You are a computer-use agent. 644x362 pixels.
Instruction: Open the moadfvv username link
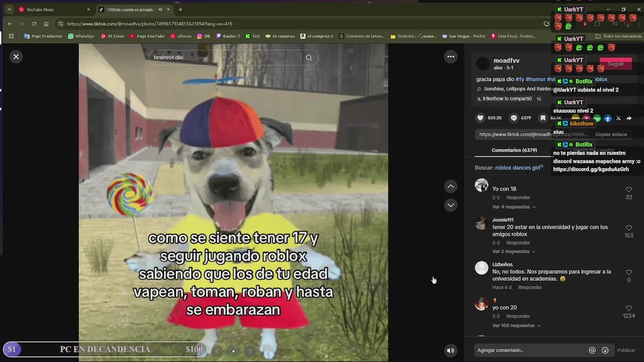[507, 60]
